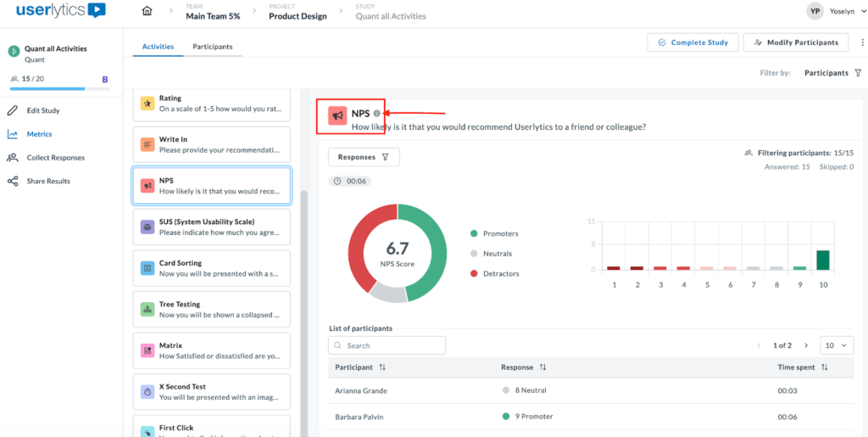Sort by Response column arrows

542,367
